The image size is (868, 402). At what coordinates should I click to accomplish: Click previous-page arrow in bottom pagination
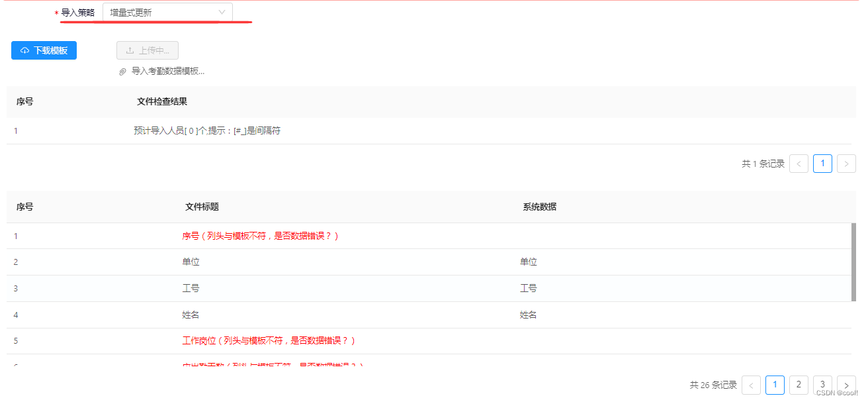(751, 385)
